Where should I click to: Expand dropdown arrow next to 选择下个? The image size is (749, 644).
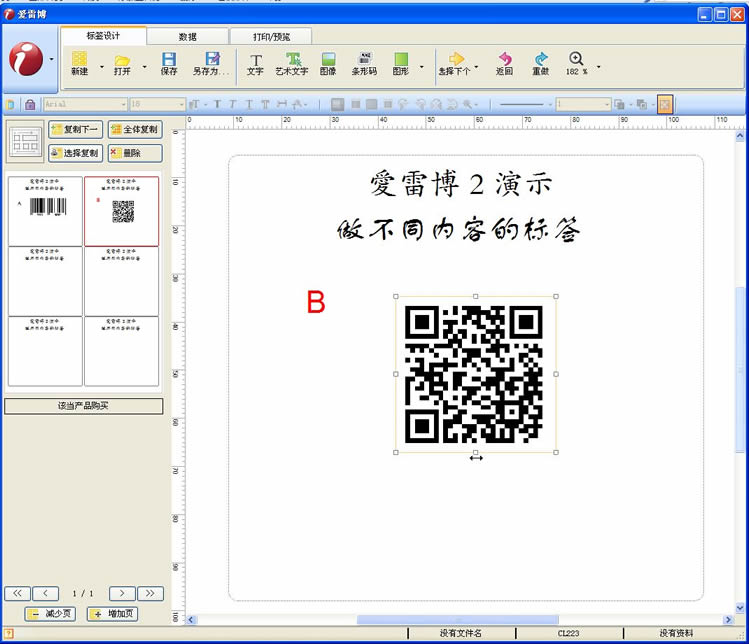[476, 66]
